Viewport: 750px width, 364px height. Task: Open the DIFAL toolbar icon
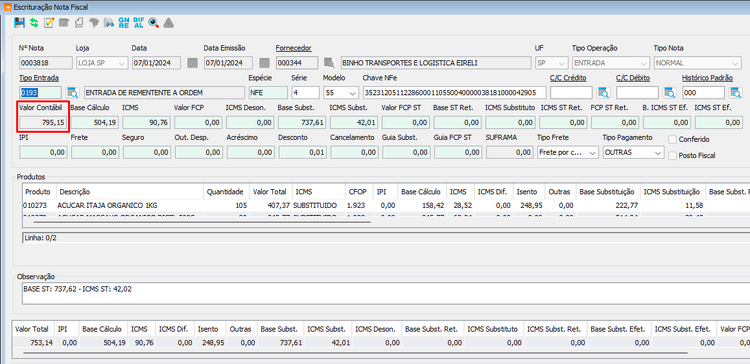[x=139, y=22]
